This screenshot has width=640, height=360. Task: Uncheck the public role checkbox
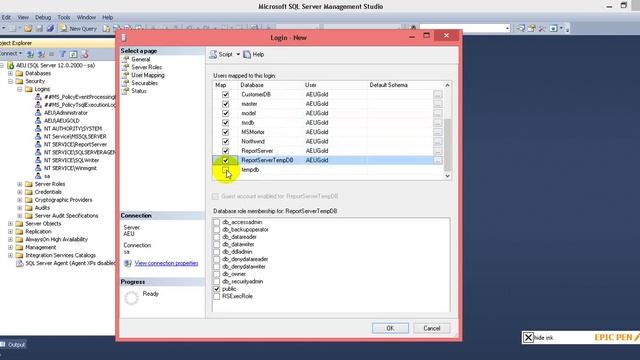click(x=216, y=289)
